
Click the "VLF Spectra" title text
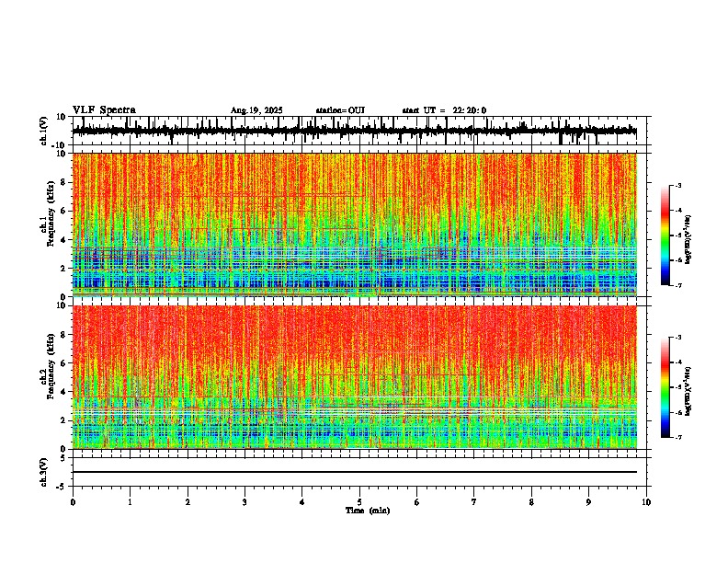click(x=104, y=110)
